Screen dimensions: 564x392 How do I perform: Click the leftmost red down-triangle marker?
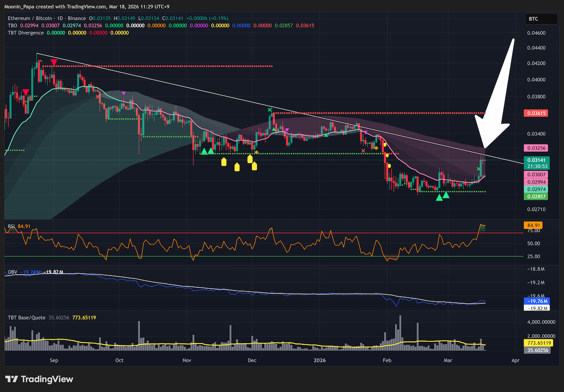pyautogui.click(x=25, y=92)
